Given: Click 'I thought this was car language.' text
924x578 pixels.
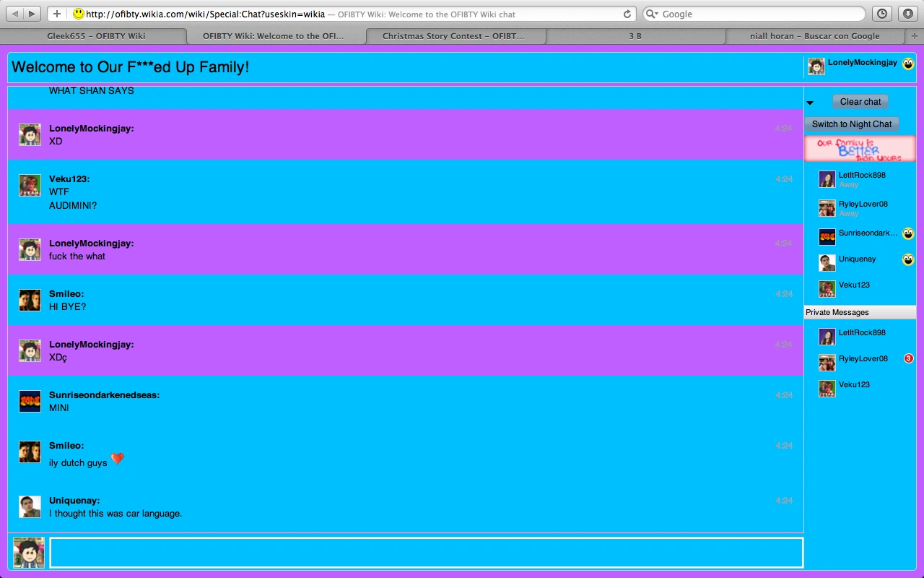Looking at the screenshot, I should [x=115, y=514].
